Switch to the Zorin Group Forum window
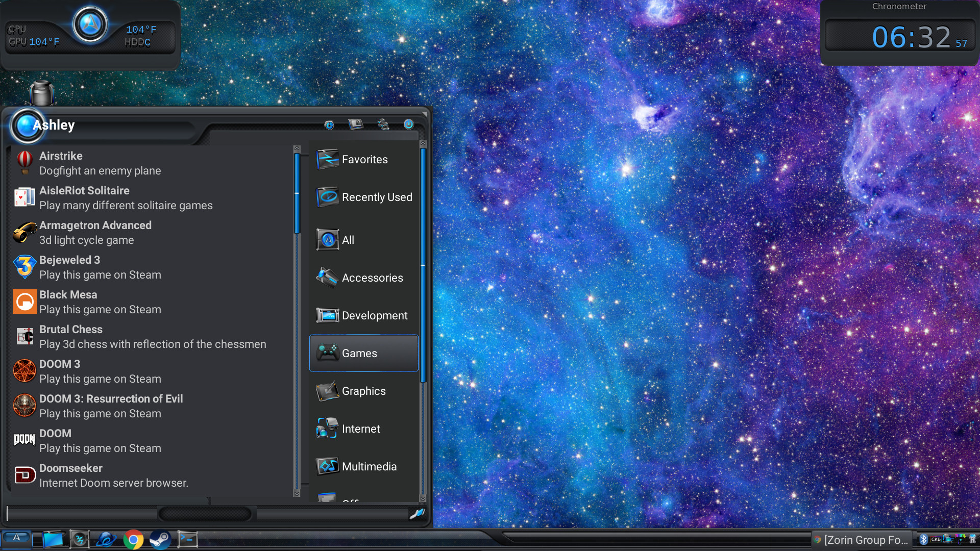 click(x=863, y=540)
